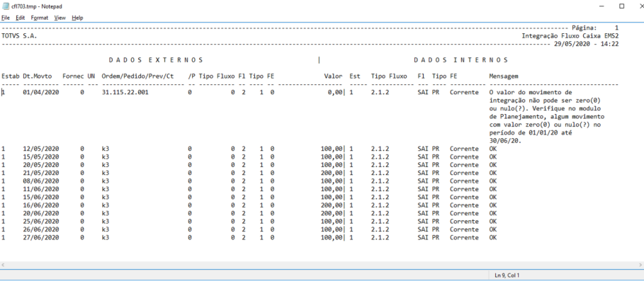Maximize the Notepad window
Viewport: 644px width, 284px height.
coord(621,6)
